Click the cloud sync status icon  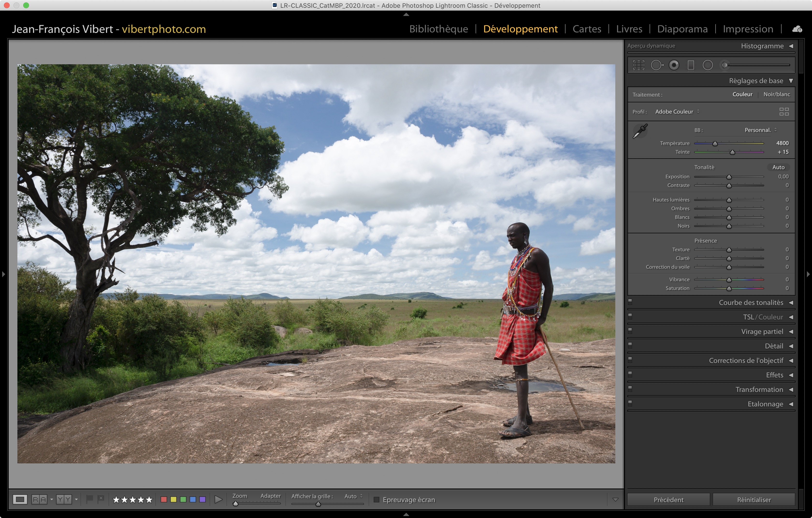pos(797,29)
